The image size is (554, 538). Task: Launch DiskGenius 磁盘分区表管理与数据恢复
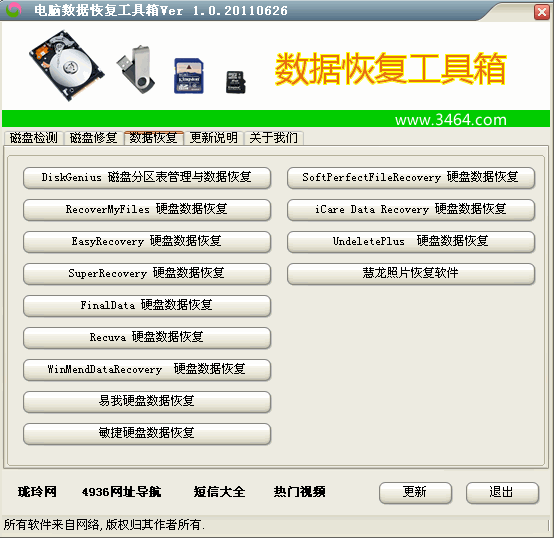click(147, 178)
